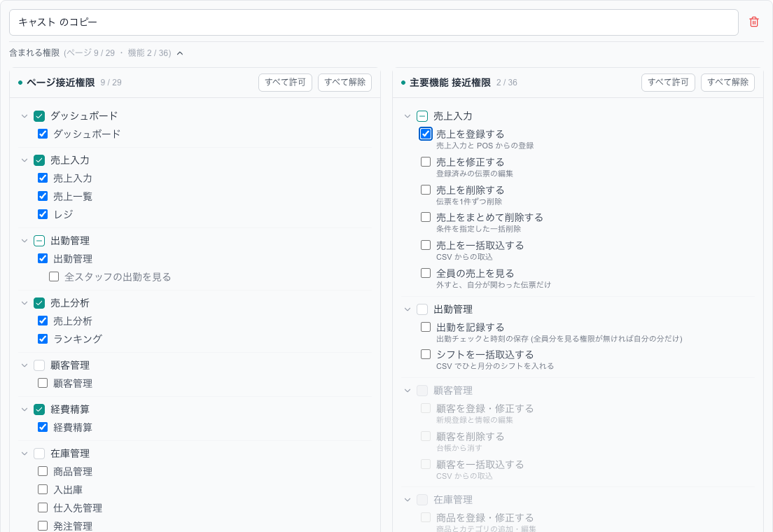Check 売上を修正する
Image resolution: width=773 pixels, height=532 pixels.
click(426, 162)
